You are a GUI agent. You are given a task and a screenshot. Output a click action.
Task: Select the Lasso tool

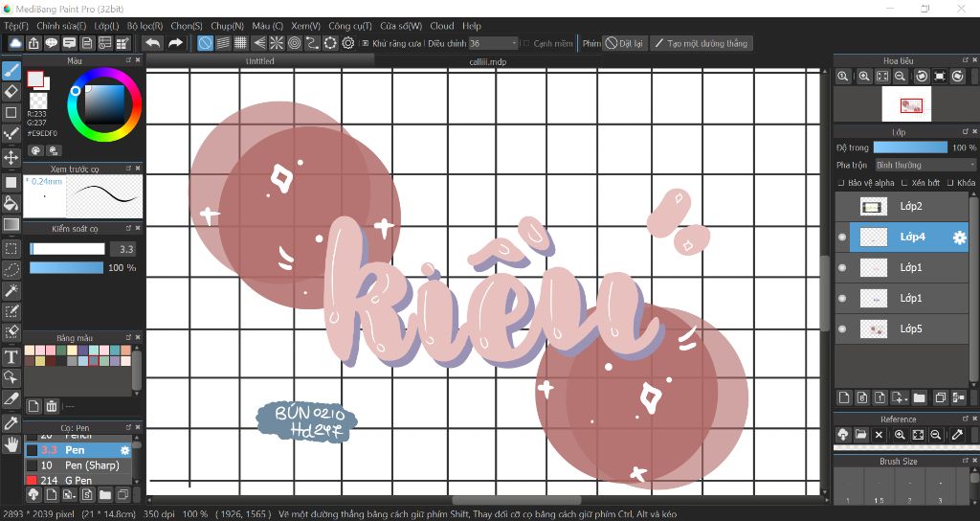coord(11,269)
